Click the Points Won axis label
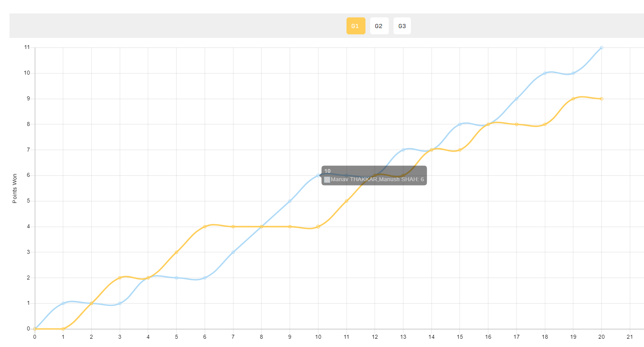Viewport: 644px width, 347px height. click(15, 188)
